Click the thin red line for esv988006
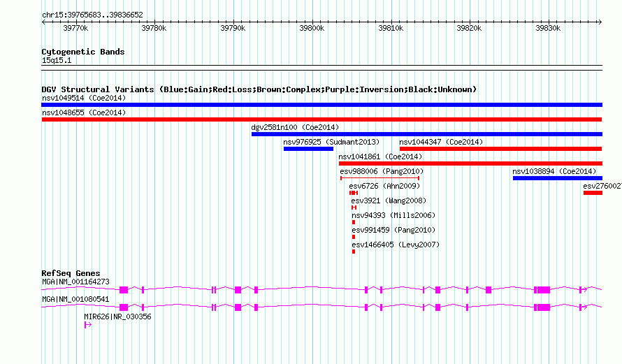 380,178
